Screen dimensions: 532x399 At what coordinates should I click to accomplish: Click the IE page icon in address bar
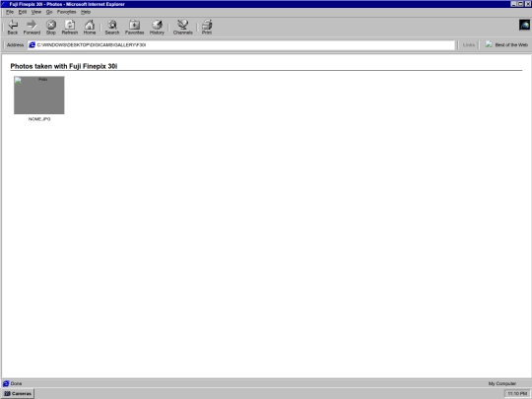(x=32, y=44)
